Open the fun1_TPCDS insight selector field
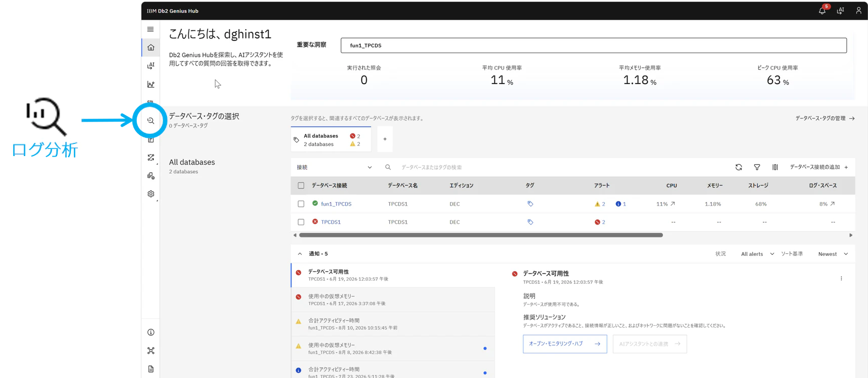This screenshot has width=868, height=378. (x=593, y=45)
